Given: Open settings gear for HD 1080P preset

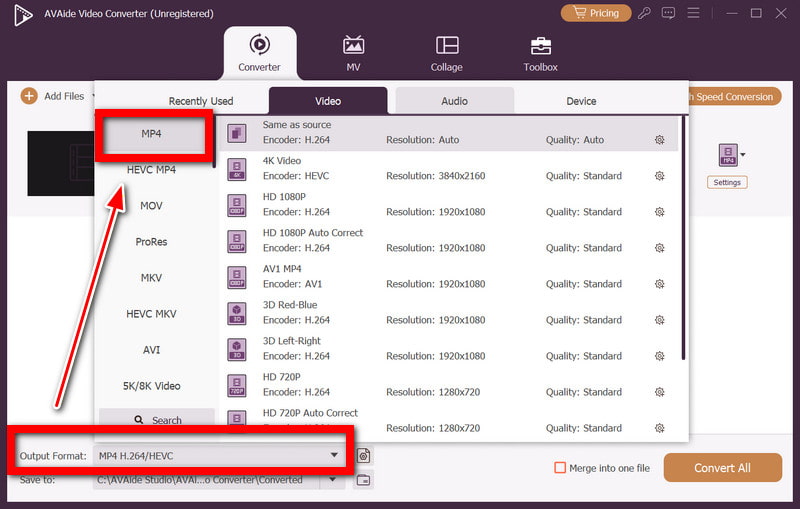Looking at the screenshot, I should coord(659,212).
